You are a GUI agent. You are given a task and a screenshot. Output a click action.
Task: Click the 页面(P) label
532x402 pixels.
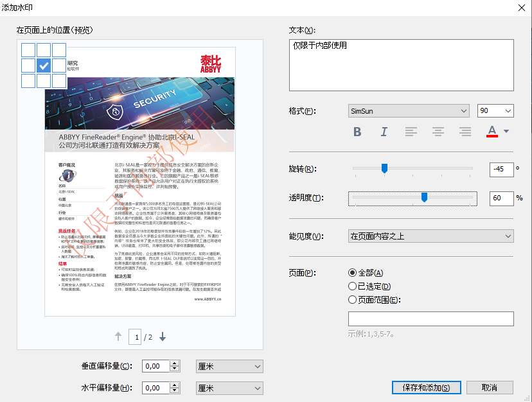pos(302,273)
